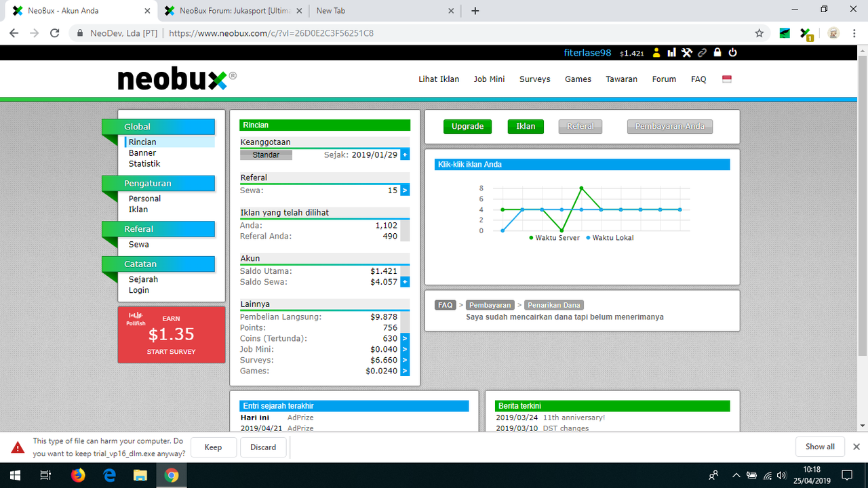868x488 pixels.
Task: Open the tools (hammer and wrench) icon
Action: coord(687,53)
